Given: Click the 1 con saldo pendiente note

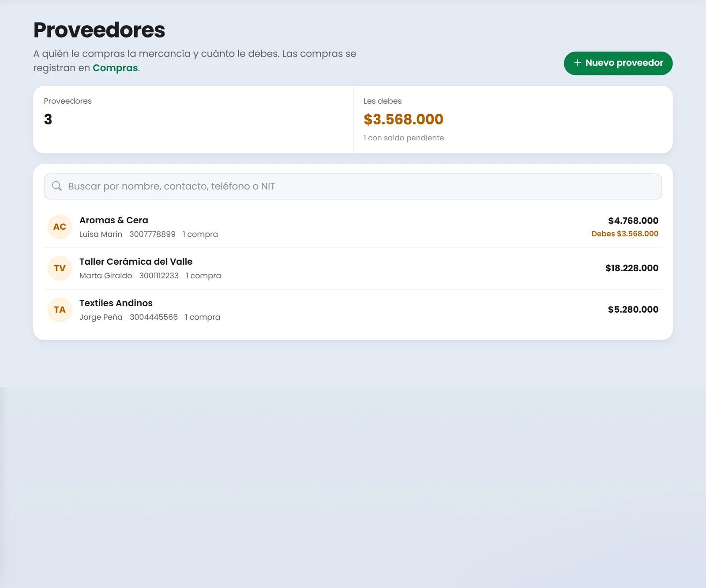Looking at the screenshot, I should tap(404, 138).
